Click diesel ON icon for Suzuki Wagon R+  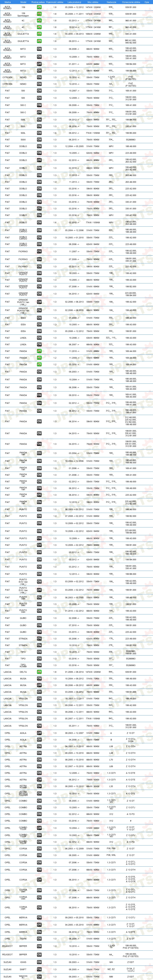point(39,977)
